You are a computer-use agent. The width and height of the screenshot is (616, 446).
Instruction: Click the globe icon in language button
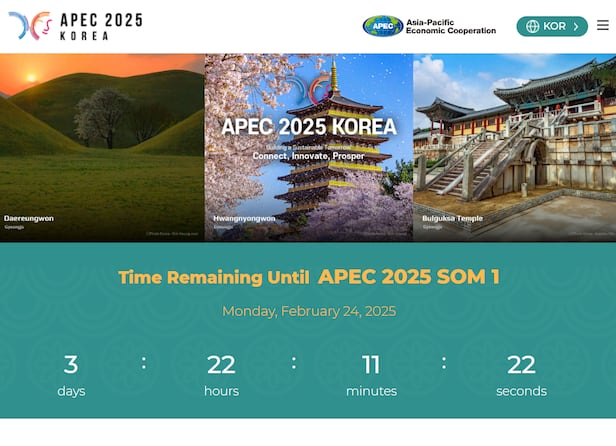tap(532, 26)
